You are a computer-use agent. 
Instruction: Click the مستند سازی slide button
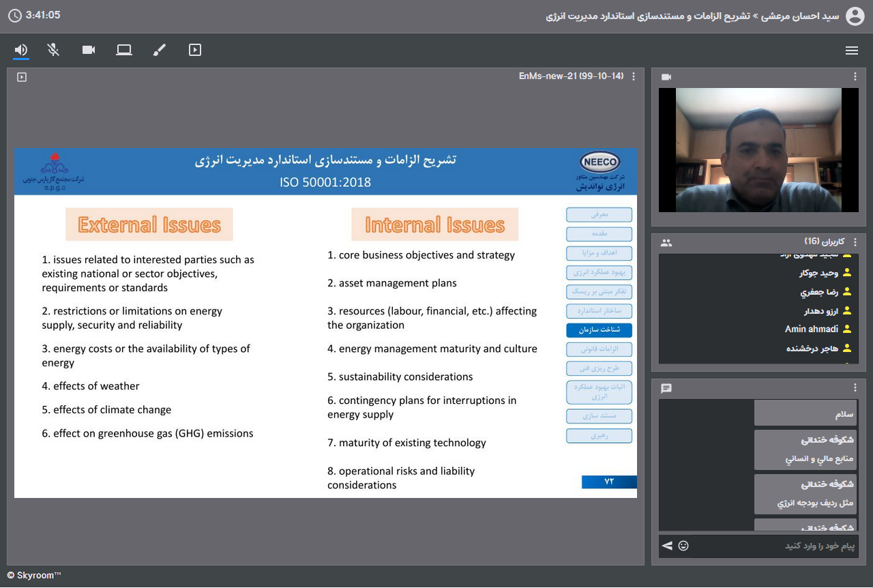tap(599, 416)
